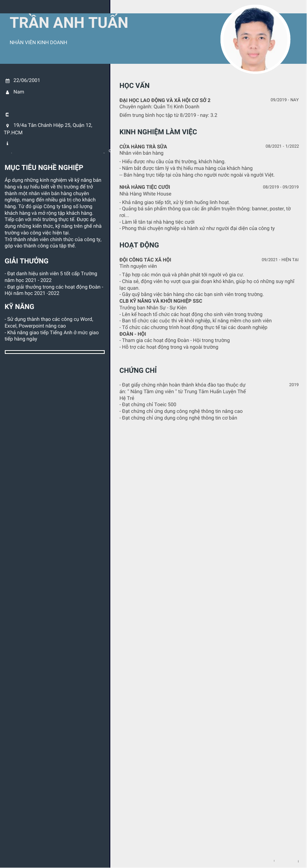This screenshot has width=307, height=868.
Task: Click the CỬA HÀNG TRÀ SỮA entry title
Action: pyautogui.click(x=143, y=147)
